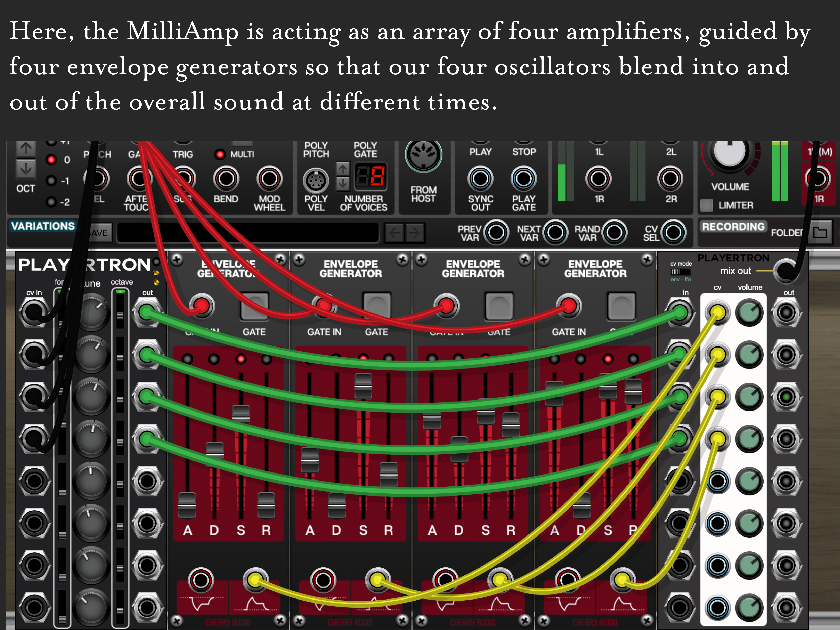
Task: Click the next variation right arrow button
Action: tap(414, 232)
